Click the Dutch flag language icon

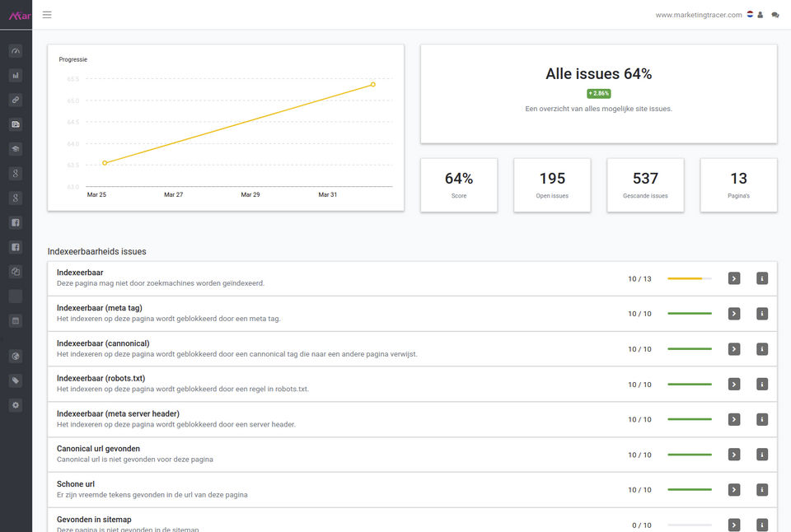click(x=750, y=15)
